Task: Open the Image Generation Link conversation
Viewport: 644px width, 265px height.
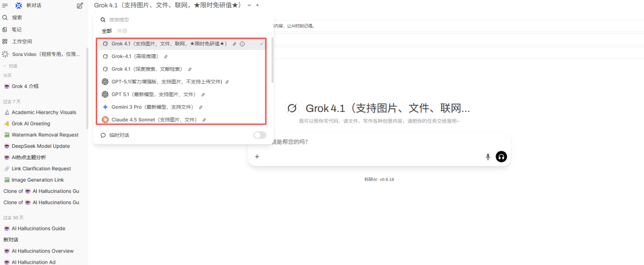Action: point(41,180)
